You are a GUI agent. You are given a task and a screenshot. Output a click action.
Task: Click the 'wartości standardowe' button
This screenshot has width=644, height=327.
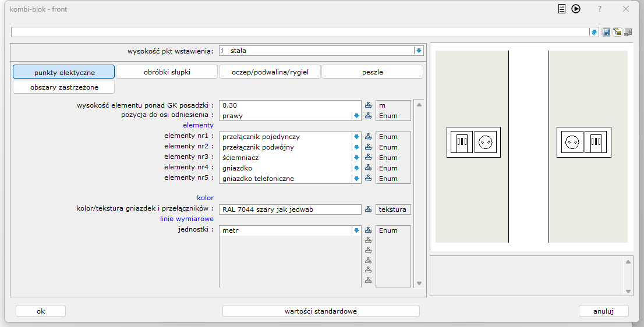[321, 311]
